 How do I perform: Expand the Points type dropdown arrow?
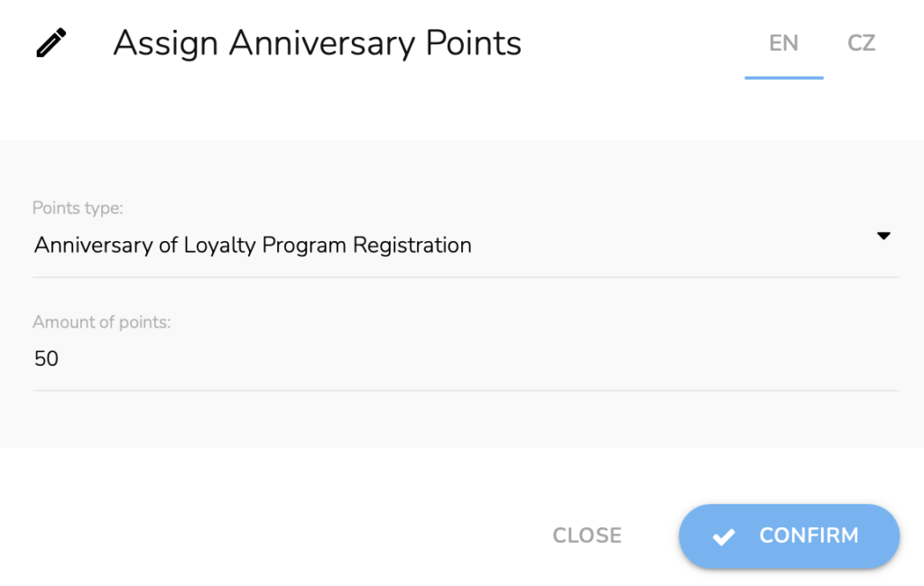click(883, 236)
